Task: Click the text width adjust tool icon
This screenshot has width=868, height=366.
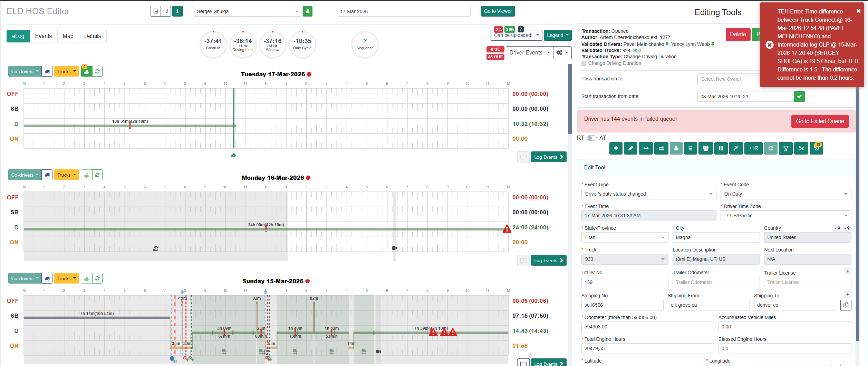Action: (785, 148)
